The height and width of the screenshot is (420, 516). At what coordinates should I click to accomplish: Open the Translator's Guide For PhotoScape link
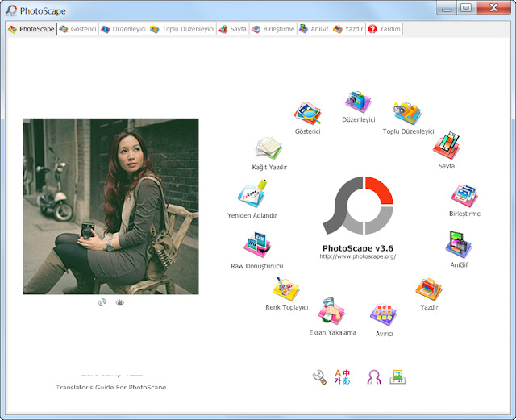click(x=111, y=387)
